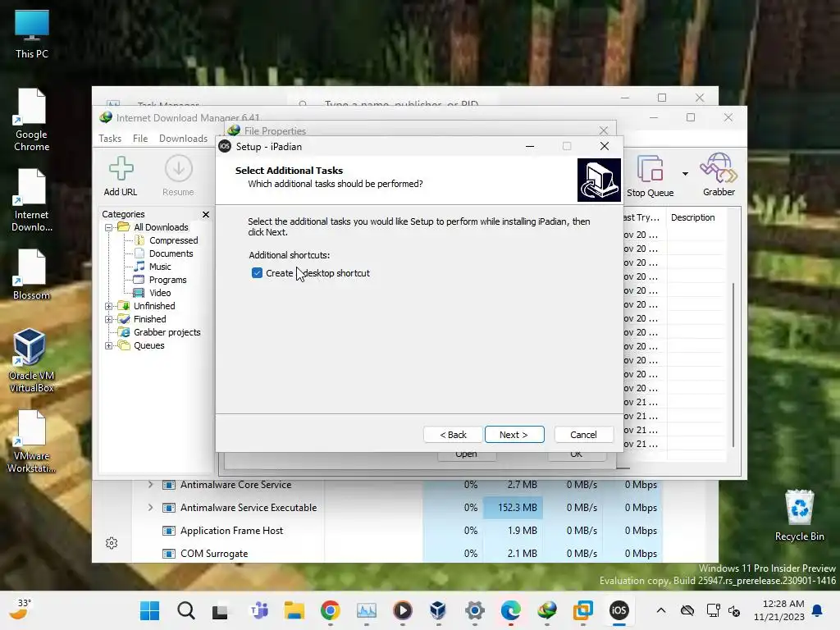Open the Tasks menu in IDM
This screenshot has height=630, width=840.
(x=110, y=138)
